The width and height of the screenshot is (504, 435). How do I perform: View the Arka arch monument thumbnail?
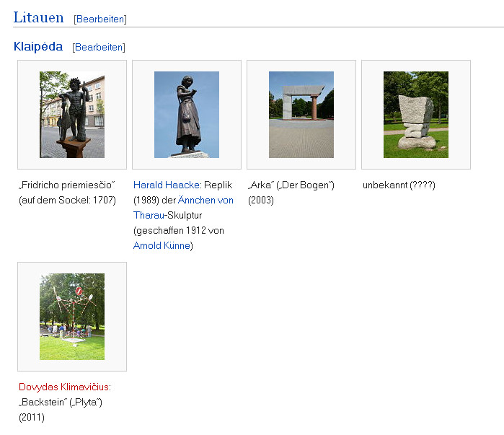tap(301, 115)
